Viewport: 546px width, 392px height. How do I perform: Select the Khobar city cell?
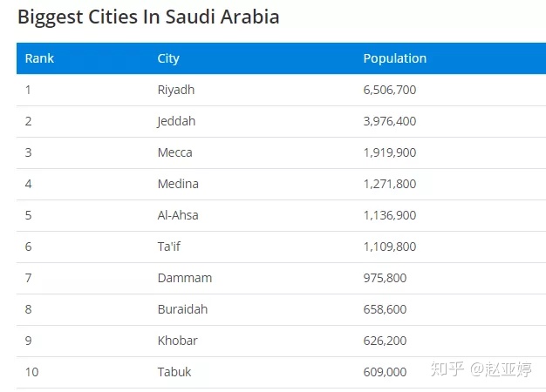pyautogui.click(x=177, y=341)
